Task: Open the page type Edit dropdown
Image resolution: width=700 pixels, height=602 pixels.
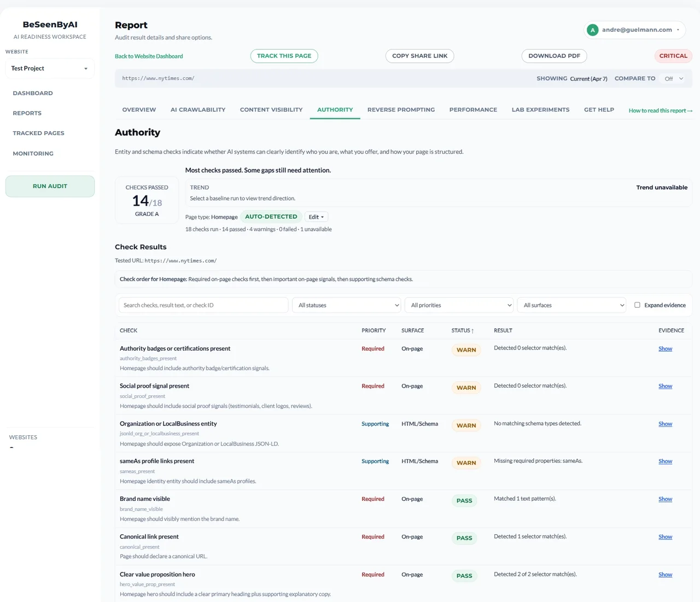Action: point(316,217)
